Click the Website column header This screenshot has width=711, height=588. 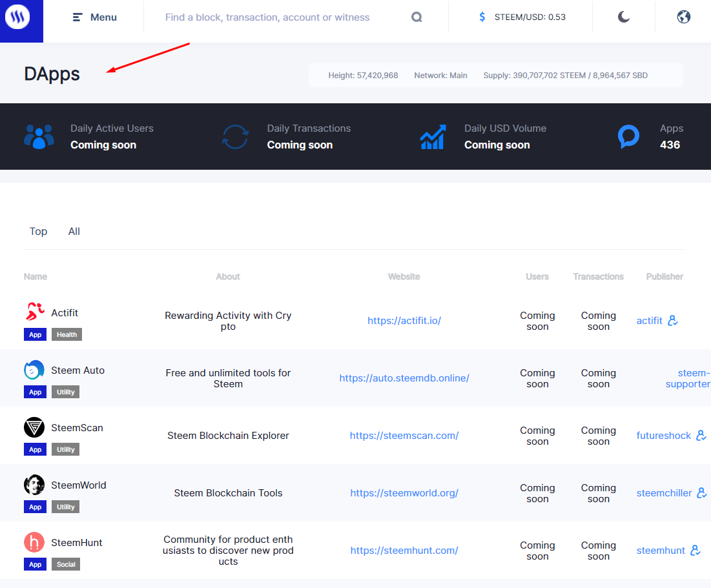[404, 276]
